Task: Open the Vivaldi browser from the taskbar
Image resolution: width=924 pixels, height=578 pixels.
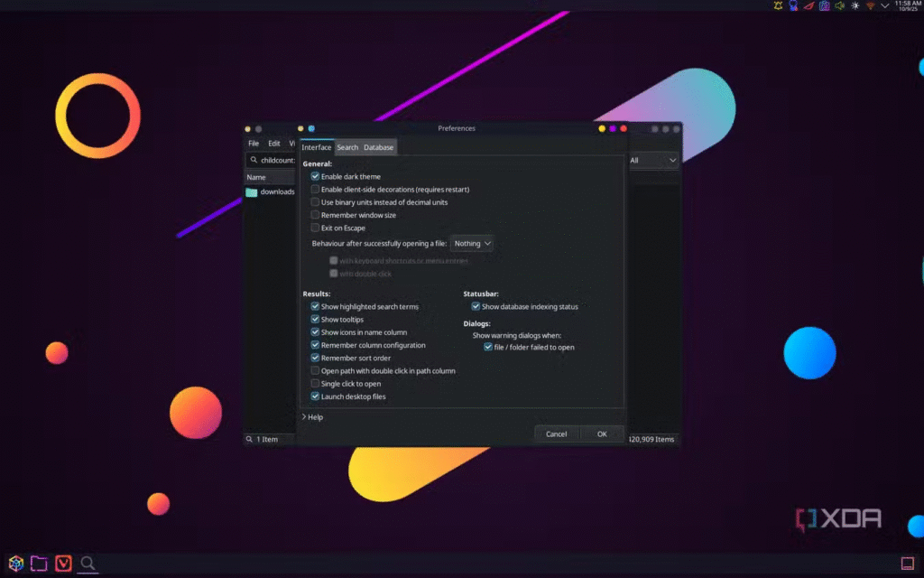Action: 63,564
